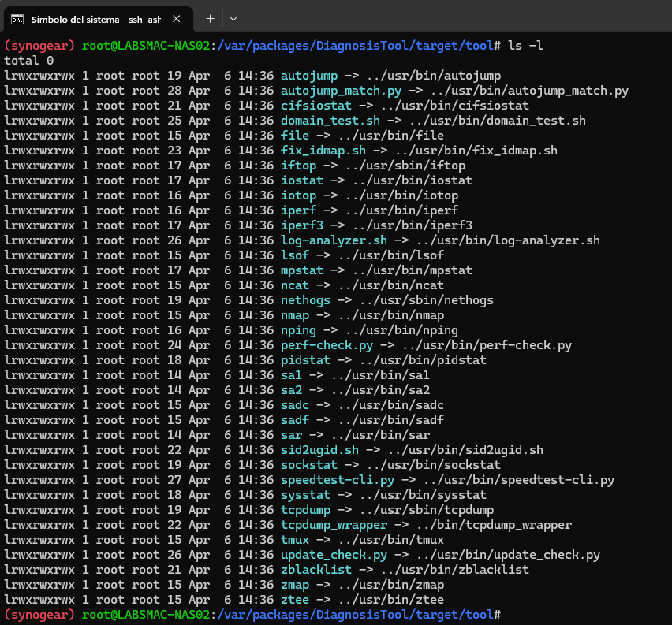Click the 'ls -l' command text

525,46
